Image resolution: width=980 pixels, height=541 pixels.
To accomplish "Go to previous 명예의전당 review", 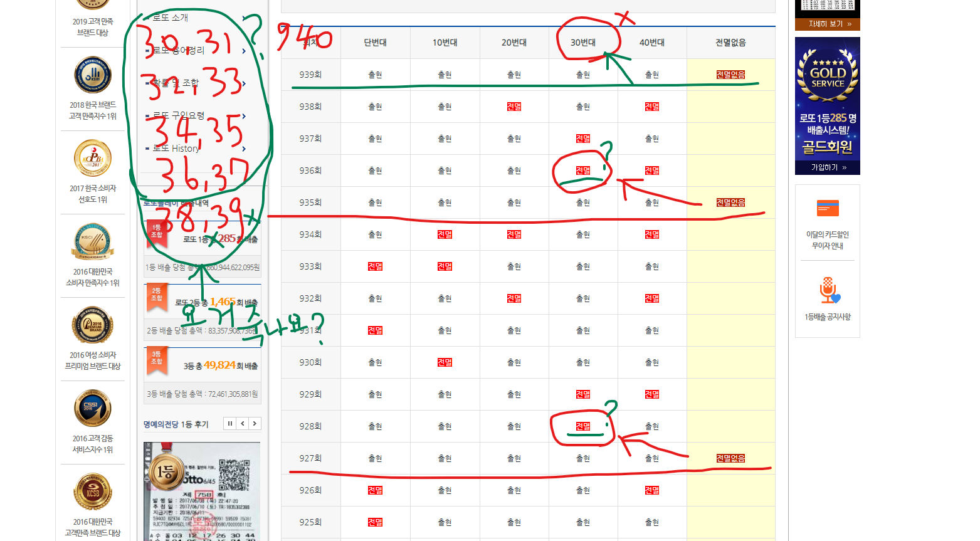I will coord(243,424).
